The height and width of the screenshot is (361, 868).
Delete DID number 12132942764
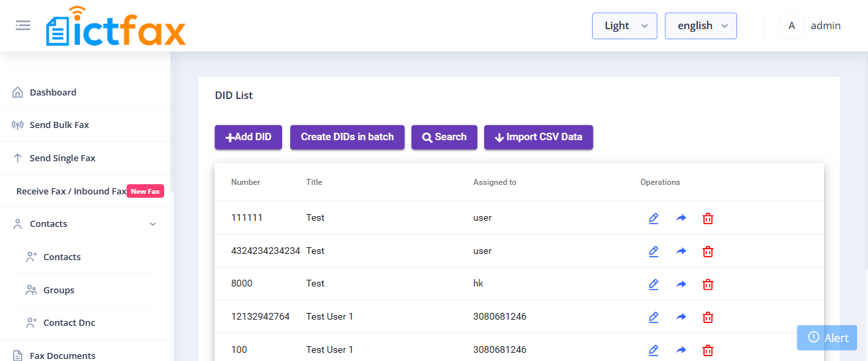(708, 317)
